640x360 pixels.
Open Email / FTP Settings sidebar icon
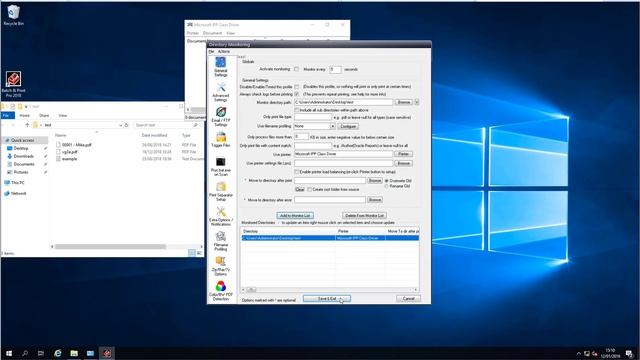tap(220, 116)
